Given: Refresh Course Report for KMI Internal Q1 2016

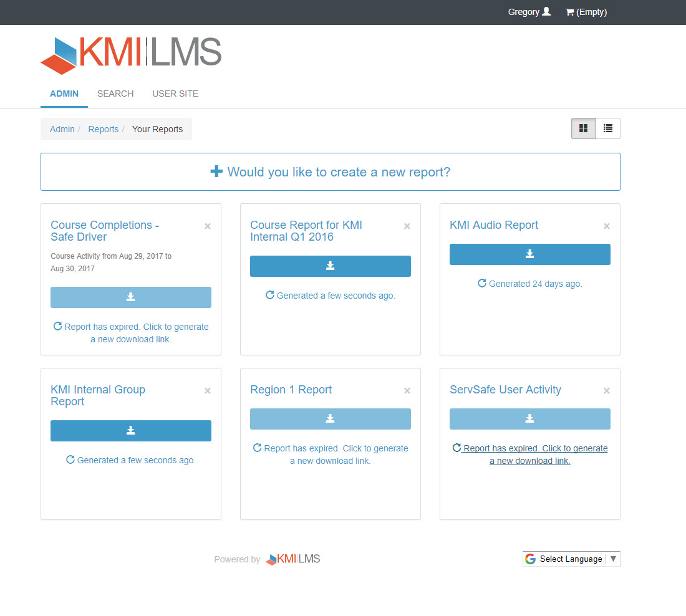Looking at the screenshot, I should 331,296.
